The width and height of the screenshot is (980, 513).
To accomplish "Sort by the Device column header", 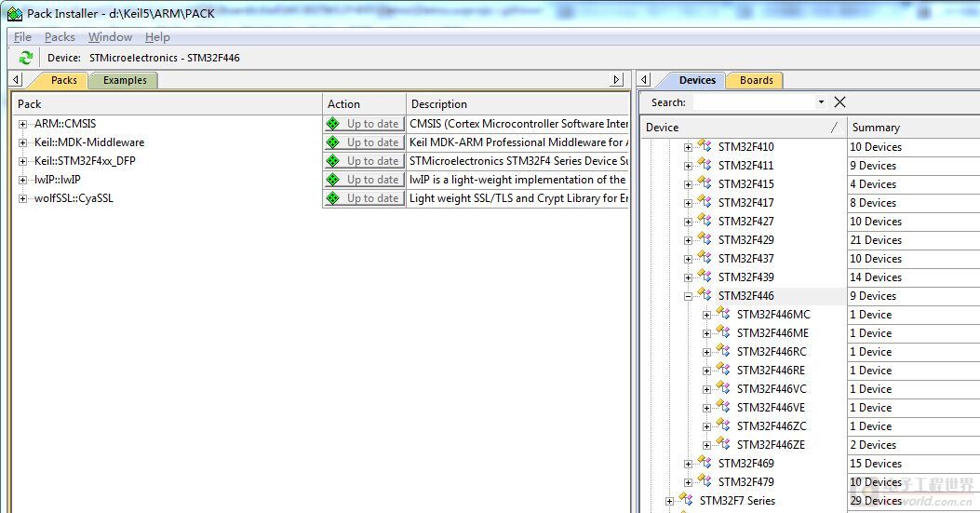I will point(743,127).
